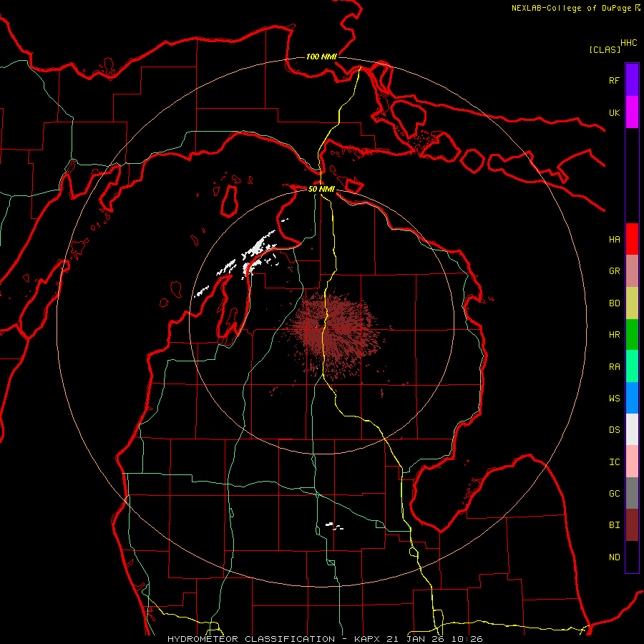Image resolution: width=644 pixels, height=644 pixels.
Task: Click the 'GR' legend label
Action: pyautogui.click(x=614, y=271)
